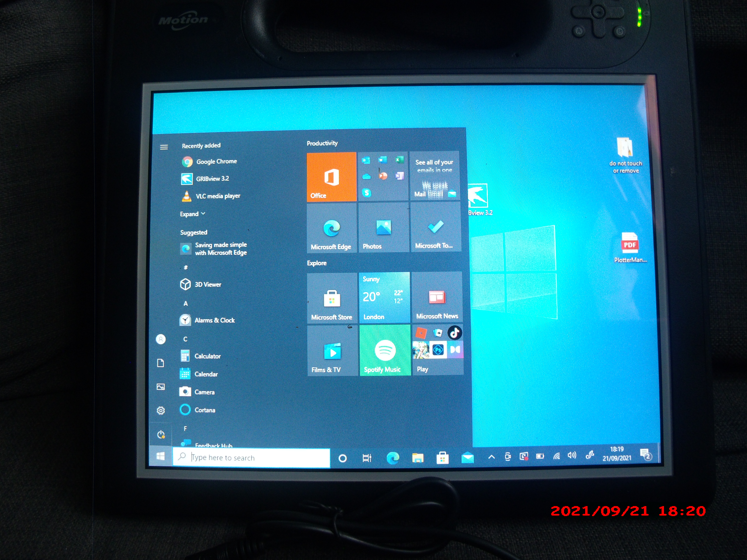Image resolution: width=747 pixels, height=560 pixels.
Task: Show hidden system tray icons
Action: click(x=492, y=457)
